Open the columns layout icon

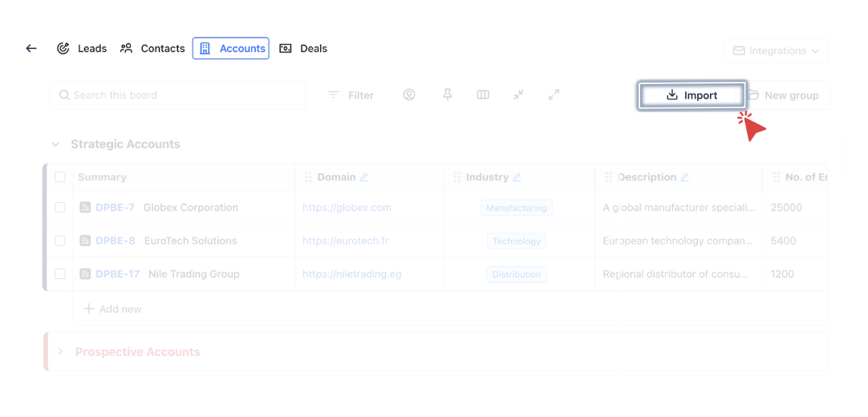(483, 95)
